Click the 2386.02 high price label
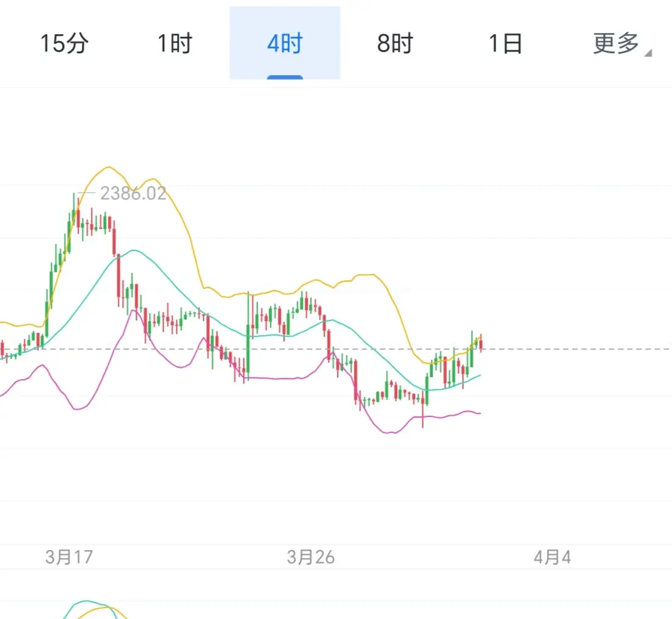Image resolution: width=672 pixels, height=619 pixels. coord(133,194)
